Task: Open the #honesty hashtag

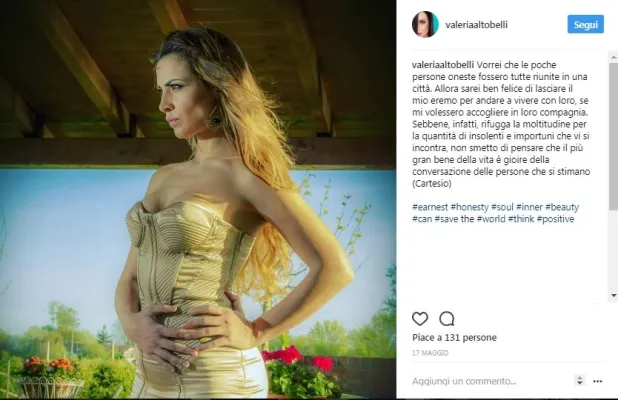Action: (x=469, y=207)
